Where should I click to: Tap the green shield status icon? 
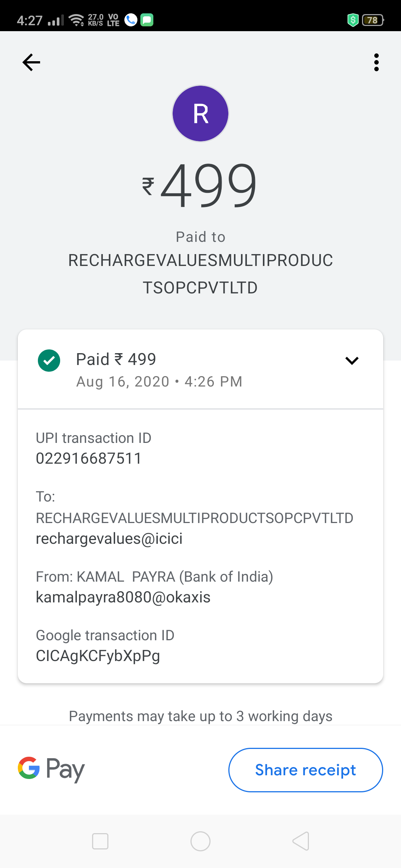352,20
